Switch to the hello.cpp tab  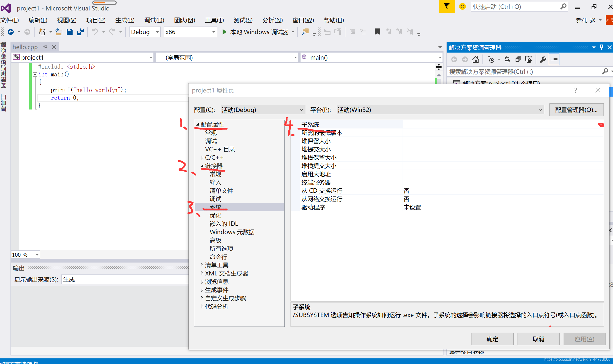pos(25,47)
